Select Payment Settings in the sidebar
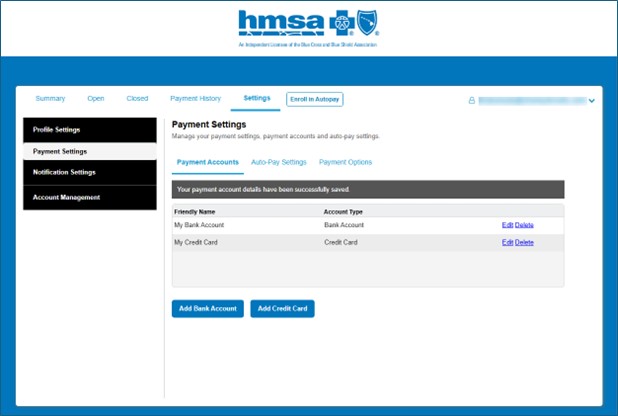The image size is (618, 416). (x=90, y=151)
